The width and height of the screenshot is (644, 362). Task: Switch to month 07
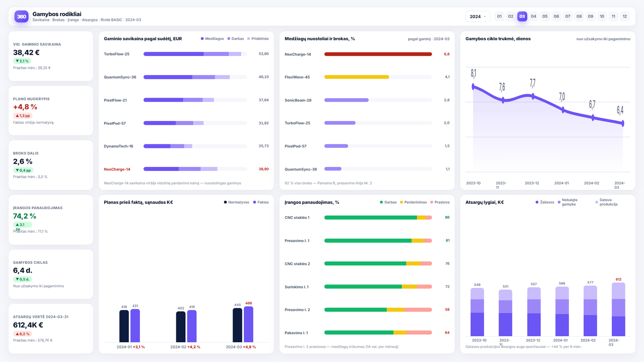point(568,16)
